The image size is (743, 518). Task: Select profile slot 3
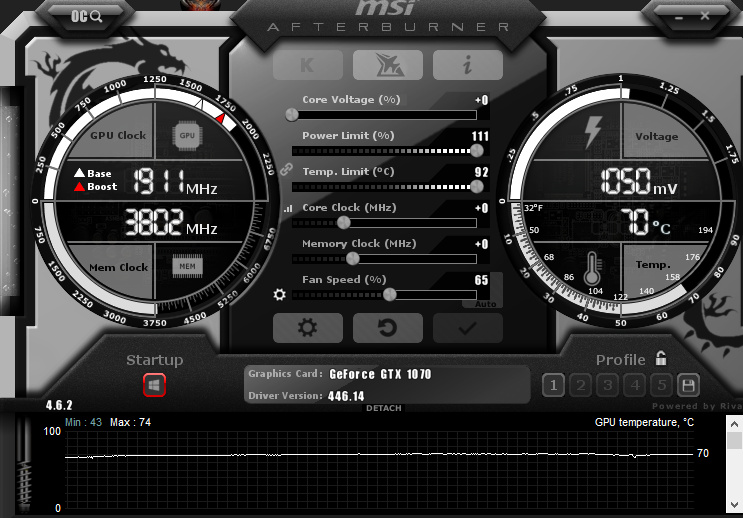607,385
